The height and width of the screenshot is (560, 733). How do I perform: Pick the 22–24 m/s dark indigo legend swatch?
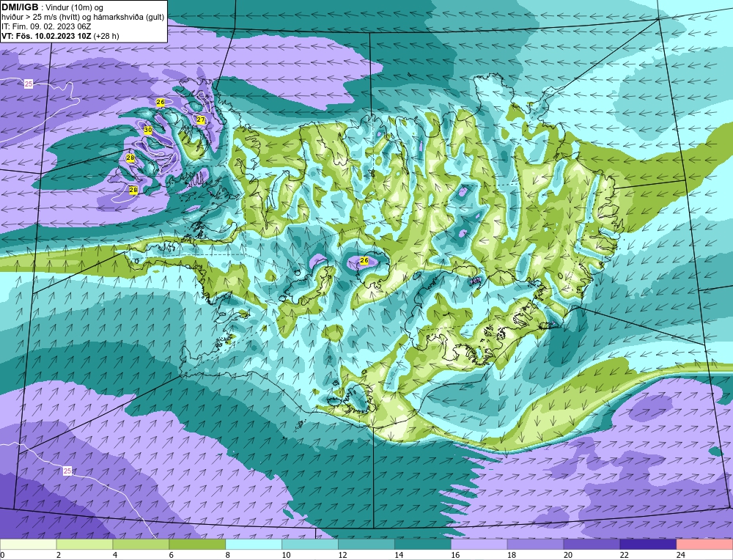pos(649,545)
